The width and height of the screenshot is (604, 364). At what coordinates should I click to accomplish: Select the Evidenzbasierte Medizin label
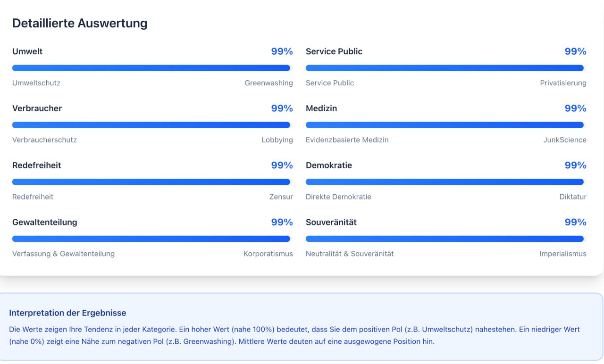(x=347, y=140)
